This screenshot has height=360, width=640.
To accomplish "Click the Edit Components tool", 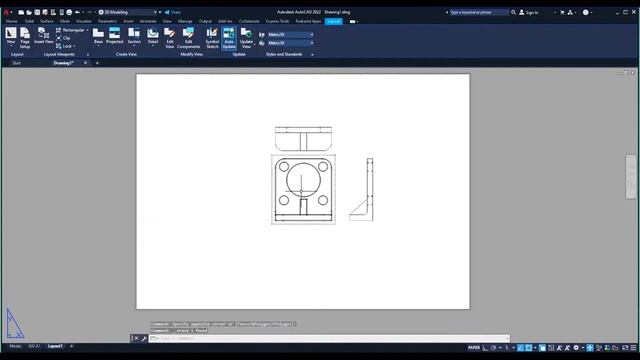I will click(188, 38).
